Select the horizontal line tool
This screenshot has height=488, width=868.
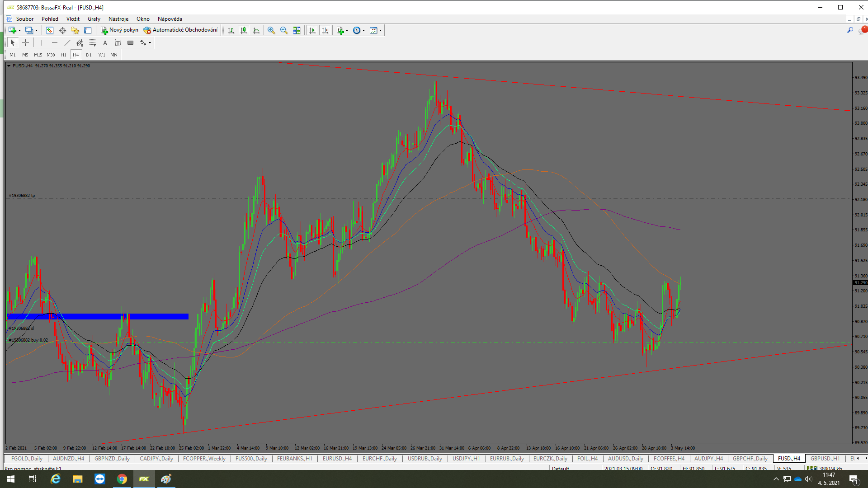point(55,42)
